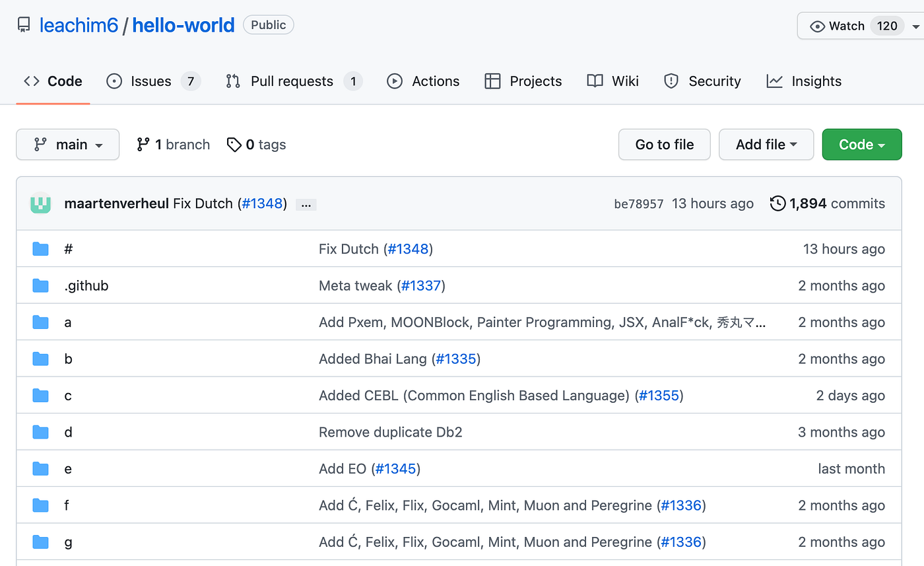Click the tag icon beside '0 tags'
This screenshot has height=566, width=924.
pyautogui.click(x=235, y=144)
